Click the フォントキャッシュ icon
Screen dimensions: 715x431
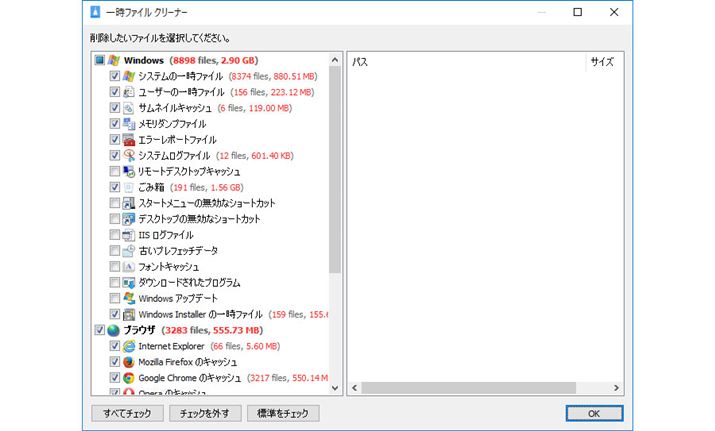(129, 267)
